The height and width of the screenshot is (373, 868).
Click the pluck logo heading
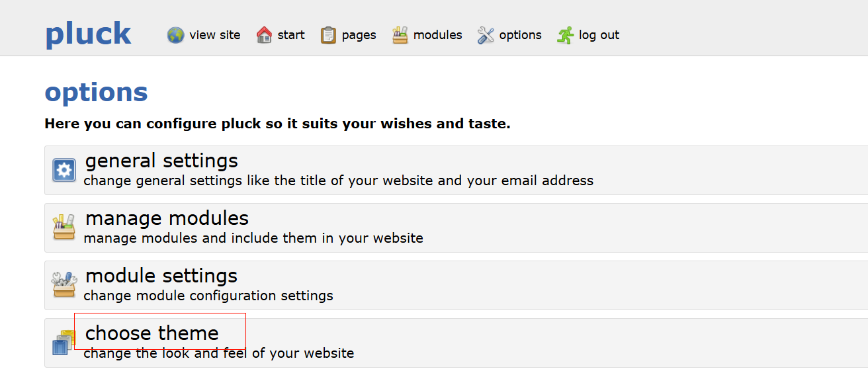pos(88,34)
